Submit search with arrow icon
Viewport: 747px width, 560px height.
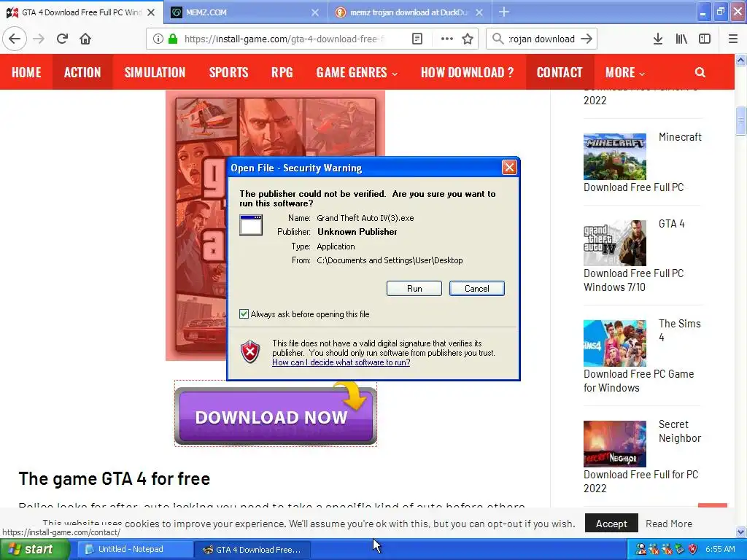587,39
